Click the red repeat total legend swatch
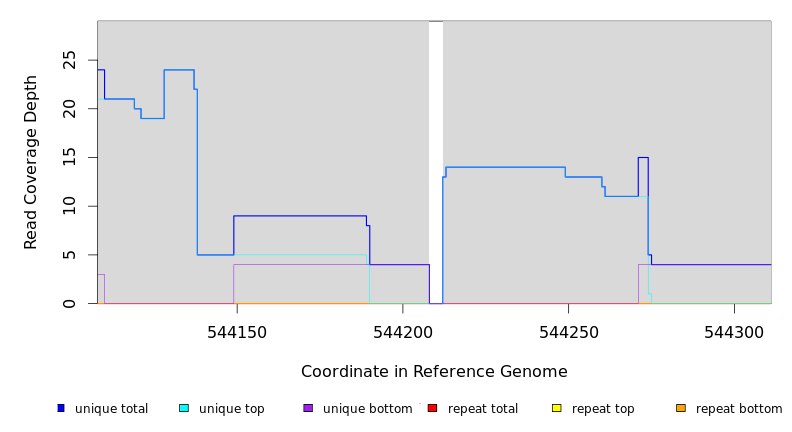The height and width of the screenshot is (432, 792). click(432, 408)
